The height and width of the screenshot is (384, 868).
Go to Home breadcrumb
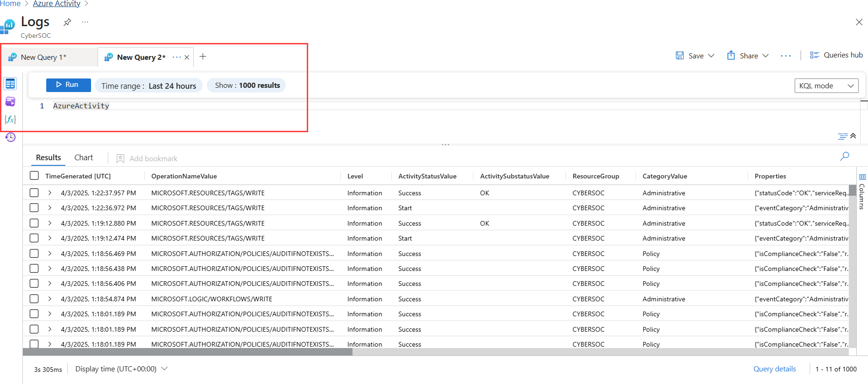pyautogui.click(x=10, y=4)
